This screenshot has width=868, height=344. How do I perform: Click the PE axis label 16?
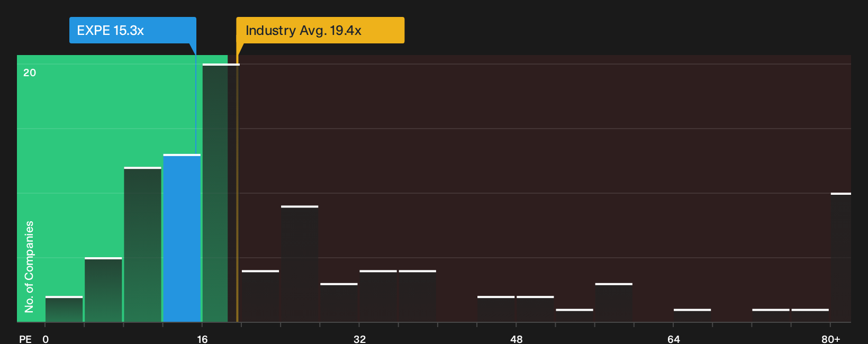coord(202,339)
